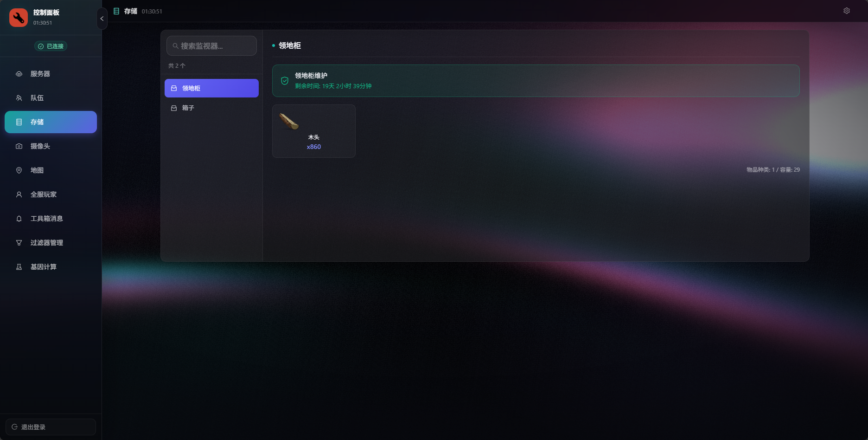Open the 基因计算 menu item
The image size is (868, 440).
click(x=51, y=267)
